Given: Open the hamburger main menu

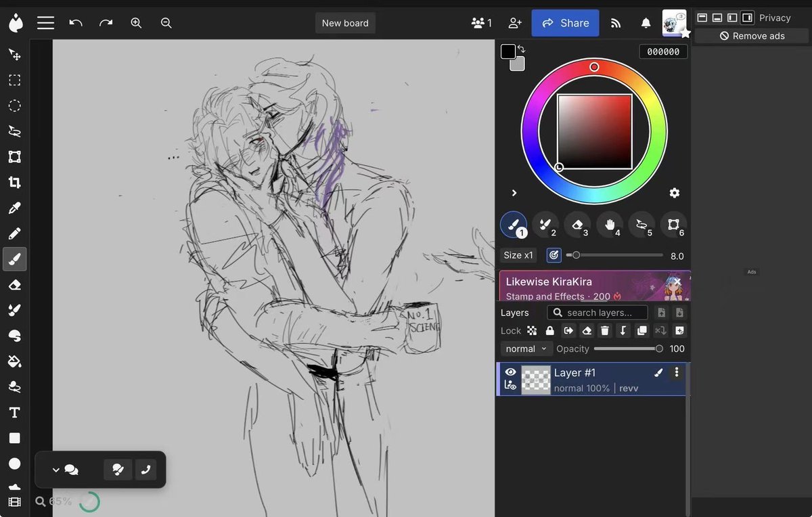Looking at the screenshot, I should [45, 23].
